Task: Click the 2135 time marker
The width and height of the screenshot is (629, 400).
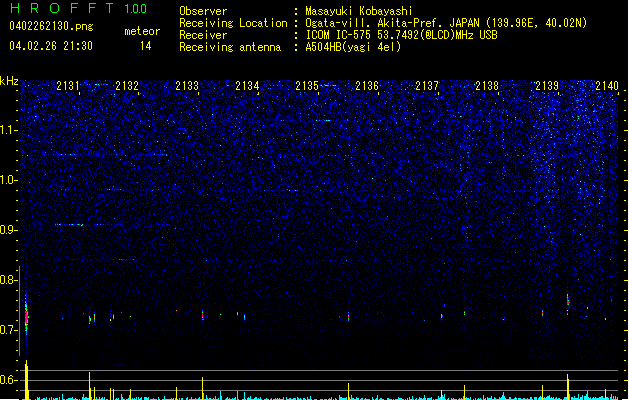Action: (307, 86)
